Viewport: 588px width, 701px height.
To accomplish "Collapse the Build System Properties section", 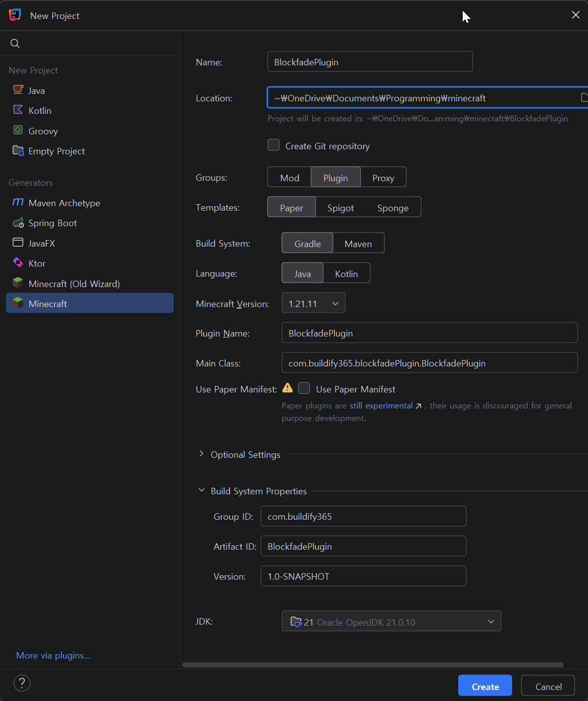I will (201, 490).
